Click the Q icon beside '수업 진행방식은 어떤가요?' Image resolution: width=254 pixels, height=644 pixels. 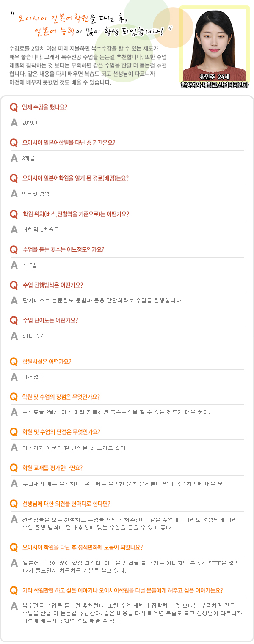[x=14, y=285]
